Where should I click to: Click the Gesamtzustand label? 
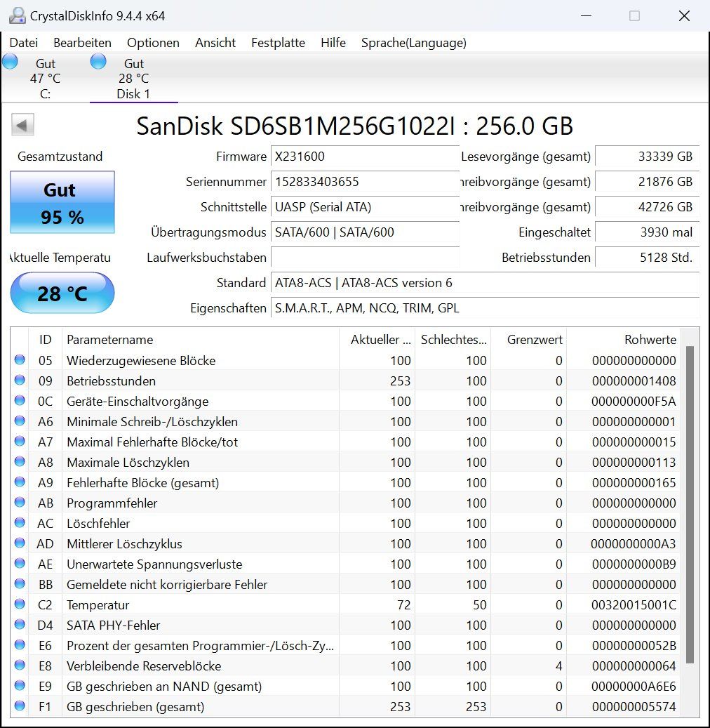(60, 157)
